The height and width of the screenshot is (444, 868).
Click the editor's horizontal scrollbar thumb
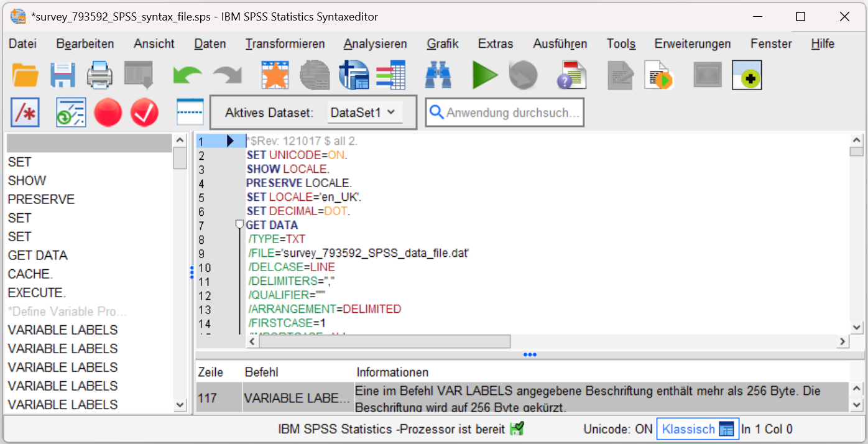[384, 341]
